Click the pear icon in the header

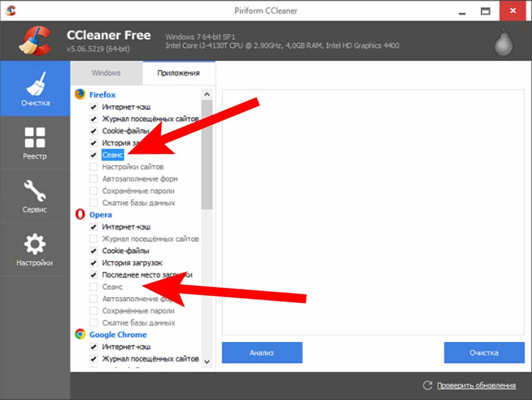coord(504,43)
